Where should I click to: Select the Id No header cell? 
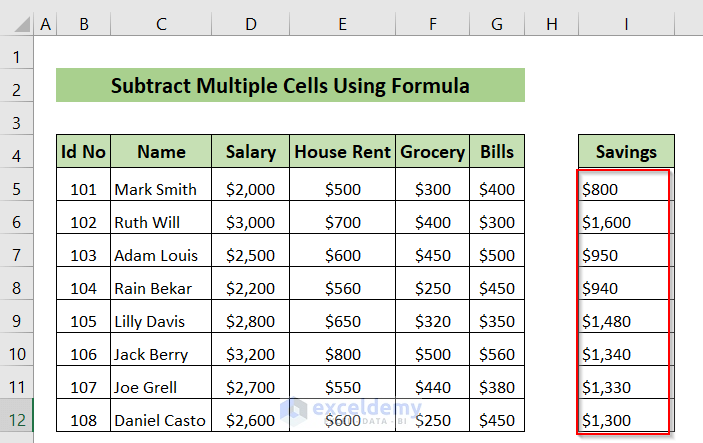83,152
